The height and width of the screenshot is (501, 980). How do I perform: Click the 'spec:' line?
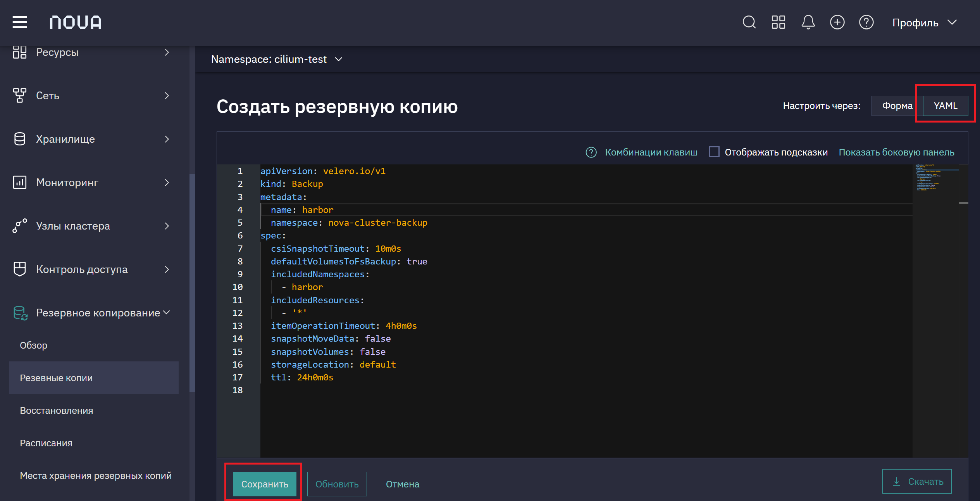pyautogui.click(x=273, y=235)
